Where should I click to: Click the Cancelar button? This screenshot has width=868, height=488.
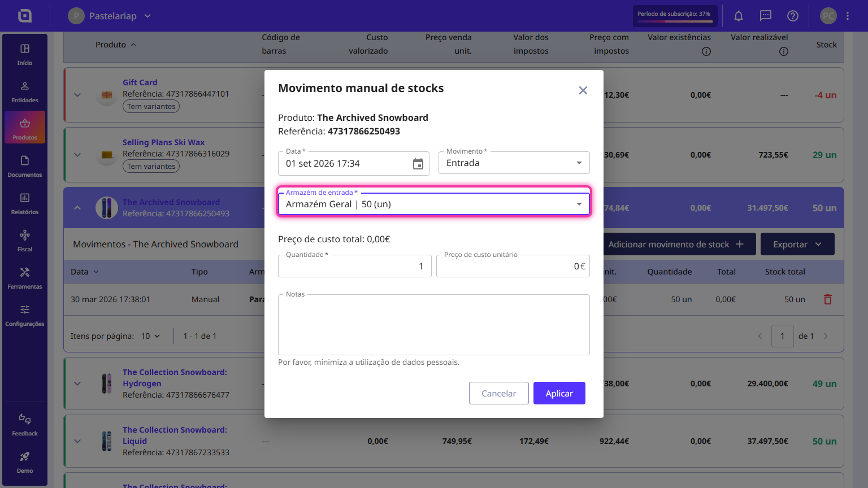pyautogui.click(x=498, y=393)
